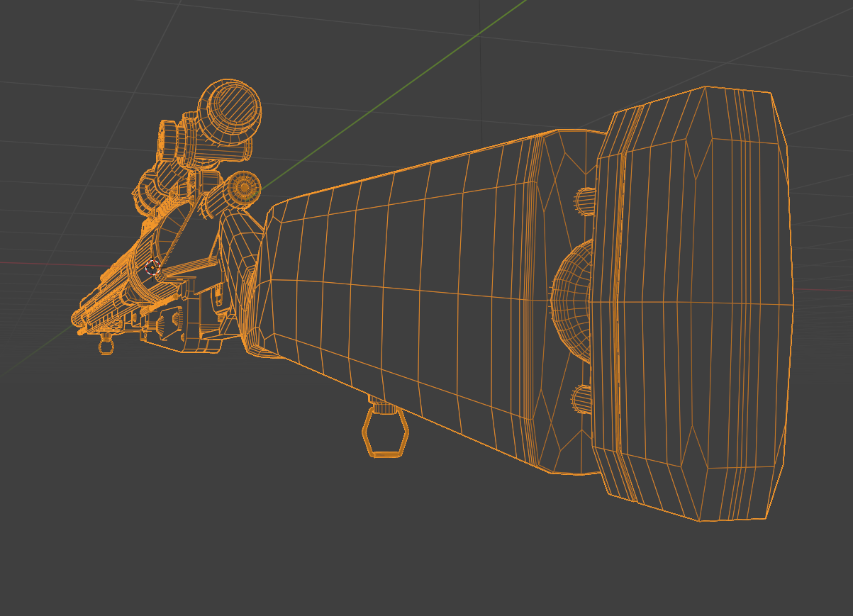Click the large round scope eyepiece lens
The height and width of the screenshot is (616, 853).
230,110
